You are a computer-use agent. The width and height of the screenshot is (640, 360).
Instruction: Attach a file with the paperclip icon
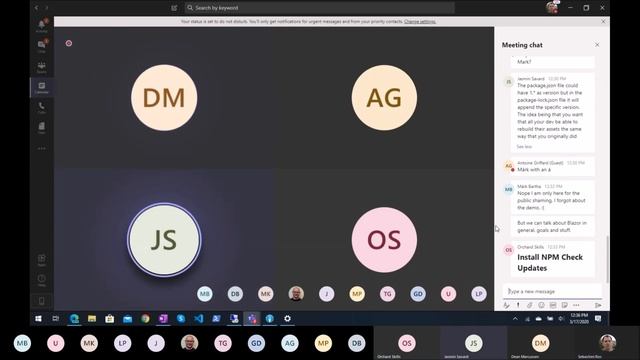click(x=529, y=305)
